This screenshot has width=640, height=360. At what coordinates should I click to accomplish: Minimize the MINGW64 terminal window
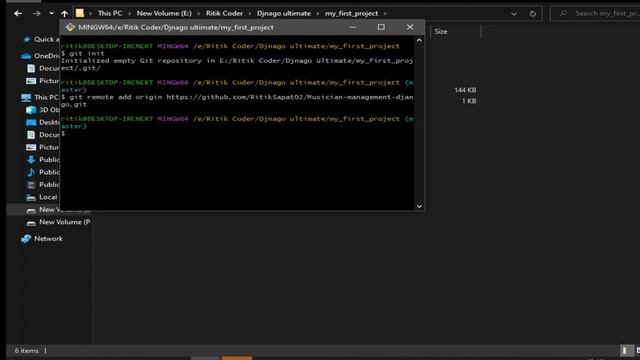pos(353,27)
